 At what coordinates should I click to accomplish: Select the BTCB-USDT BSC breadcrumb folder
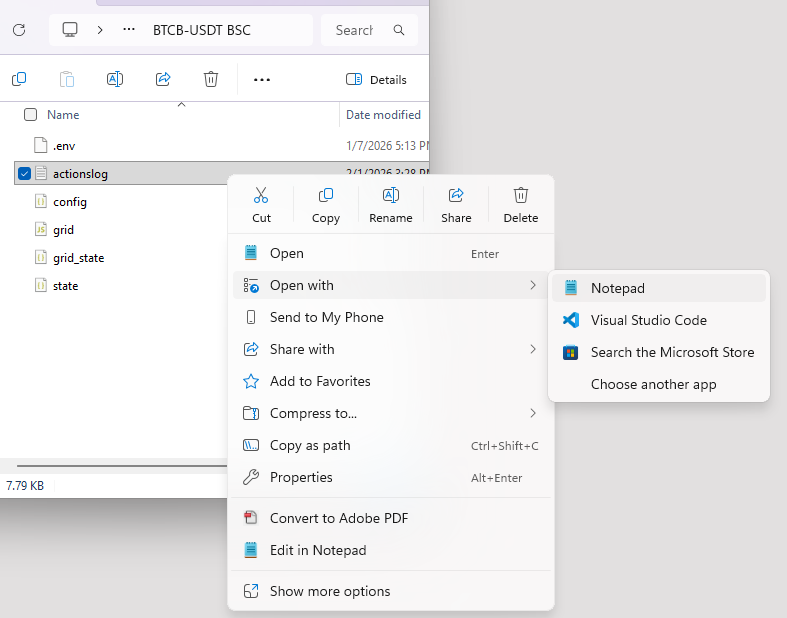pyautogui.click(x=202, y=30)
